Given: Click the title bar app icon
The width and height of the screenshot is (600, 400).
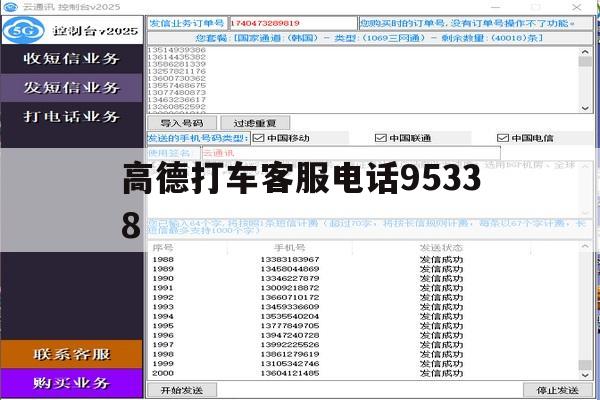Looking at the screenshot, I should click(10, 7).
